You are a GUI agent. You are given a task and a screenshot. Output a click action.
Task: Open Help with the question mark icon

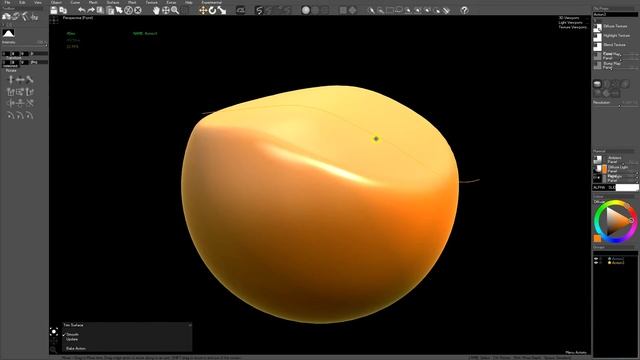pos(464,11)
